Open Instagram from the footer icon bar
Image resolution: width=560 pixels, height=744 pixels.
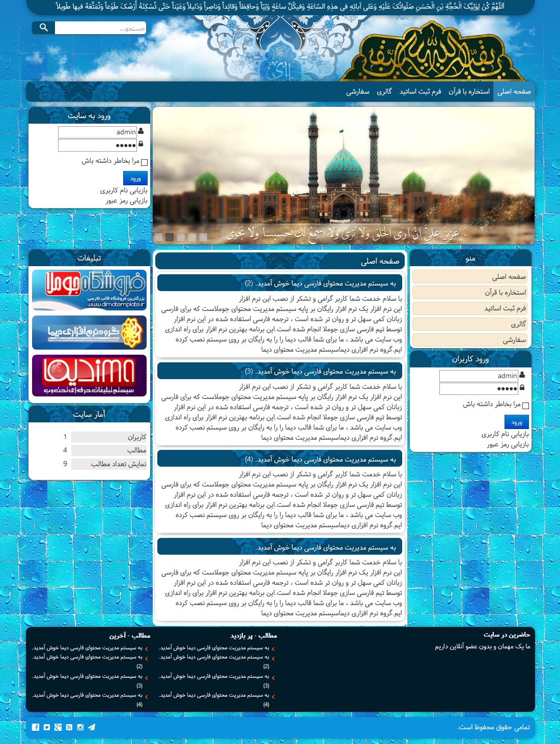[80, 727]
